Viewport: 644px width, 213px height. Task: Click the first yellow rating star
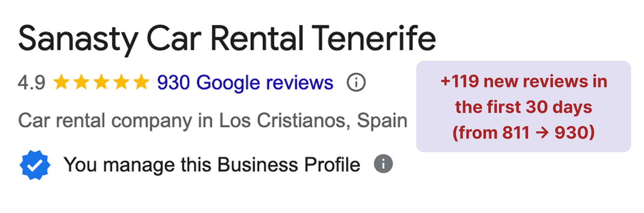(x=61, y=82)
